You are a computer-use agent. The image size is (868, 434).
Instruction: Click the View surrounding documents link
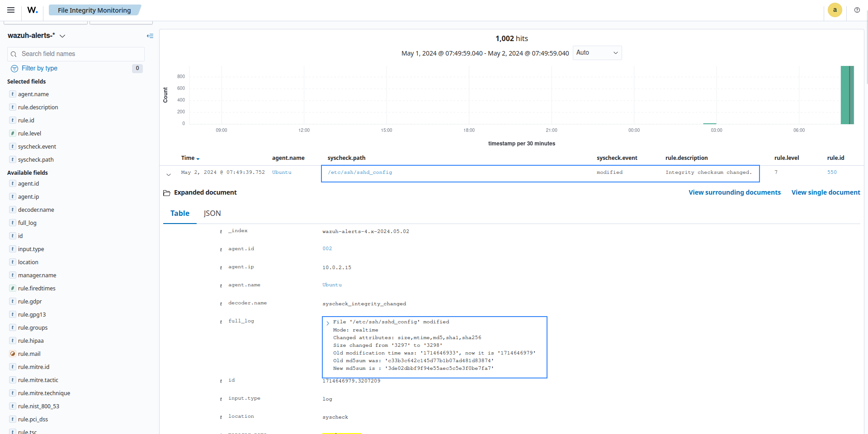tap(734, 192)
